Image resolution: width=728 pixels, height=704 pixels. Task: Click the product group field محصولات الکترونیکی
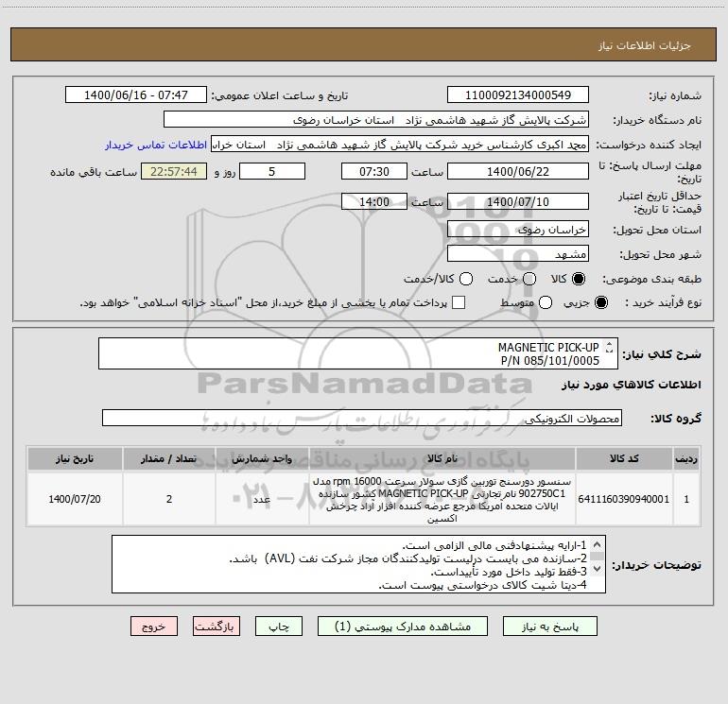coord(362,418)
